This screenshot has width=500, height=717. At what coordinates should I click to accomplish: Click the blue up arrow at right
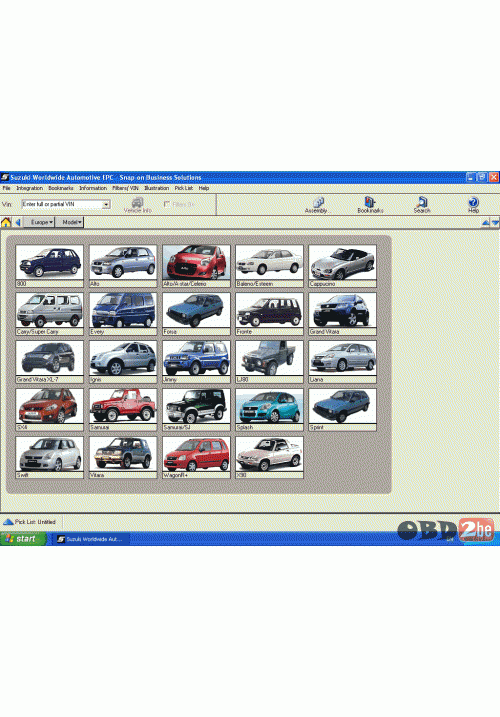(485, 223)
